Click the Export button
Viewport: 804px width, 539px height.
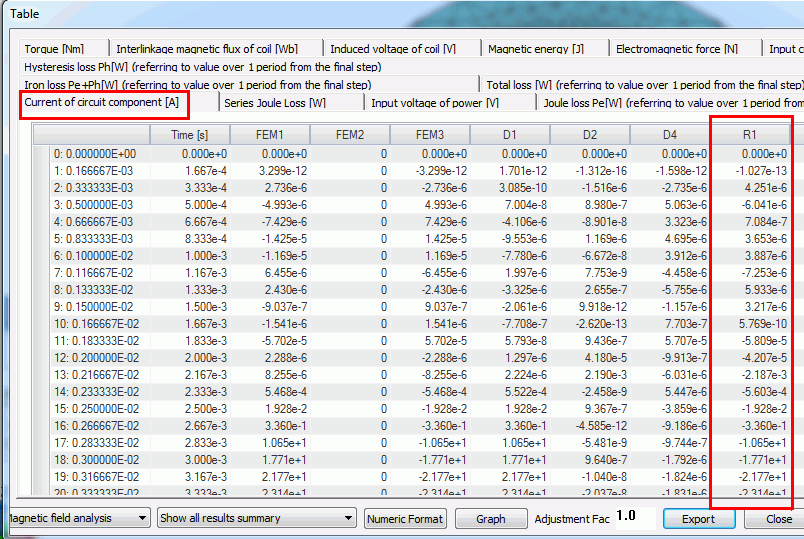click(x=698, y=519)
